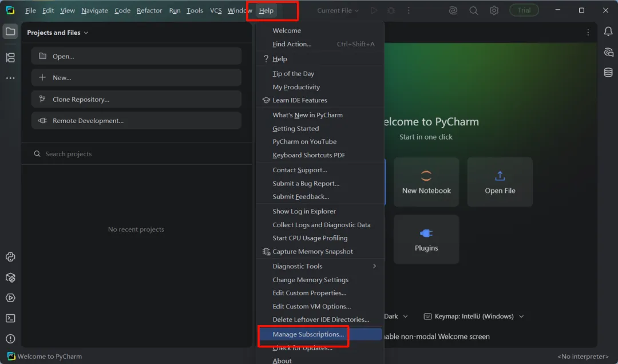Viewport: 618px width, 364px height.
Task: Click the New... project button
Action: [x=136, y=78]
